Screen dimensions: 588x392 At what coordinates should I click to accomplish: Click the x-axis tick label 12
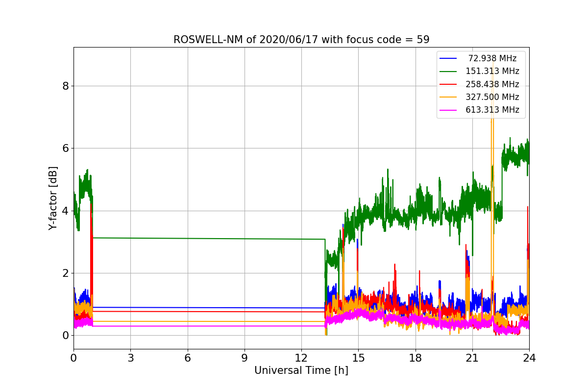click(301, 358)
